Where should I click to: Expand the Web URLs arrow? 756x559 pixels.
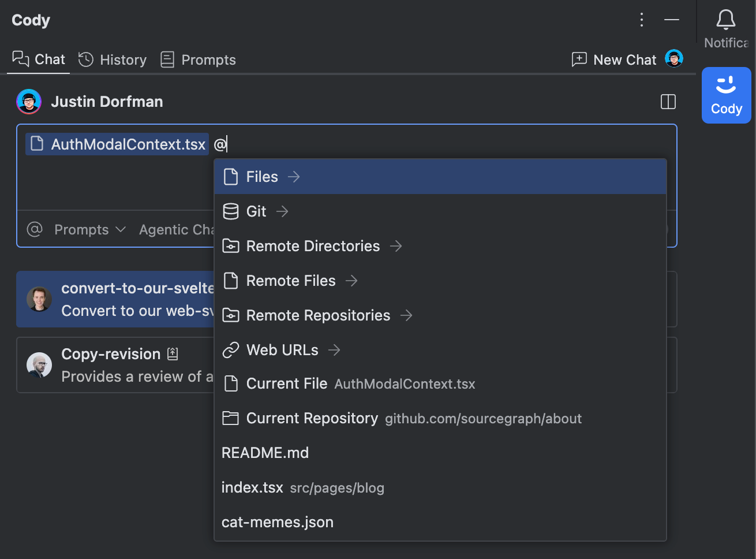(x=334, y=350)
